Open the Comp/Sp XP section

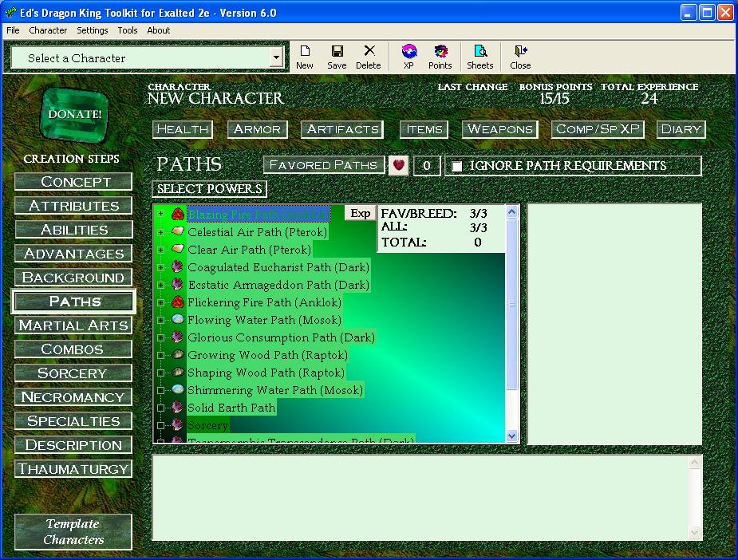(598, 129)
